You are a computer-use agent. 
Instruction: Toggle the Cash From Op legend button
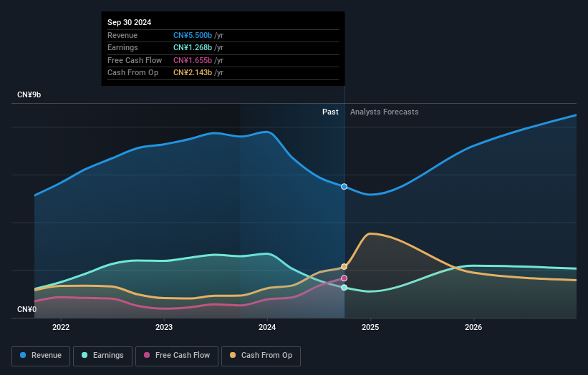point(261,356)
